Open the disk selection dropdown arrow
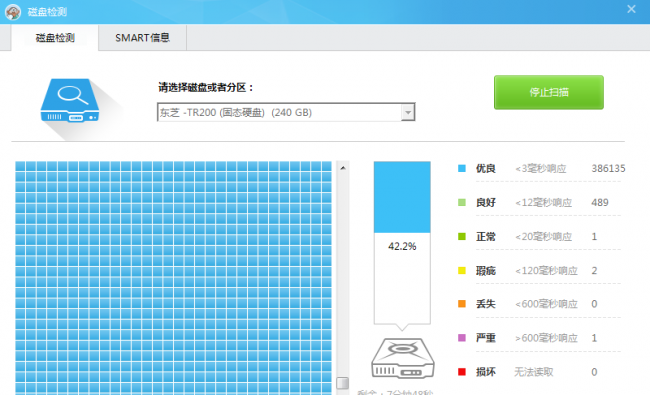Screen dimensions: 650x395 (408, 112)
